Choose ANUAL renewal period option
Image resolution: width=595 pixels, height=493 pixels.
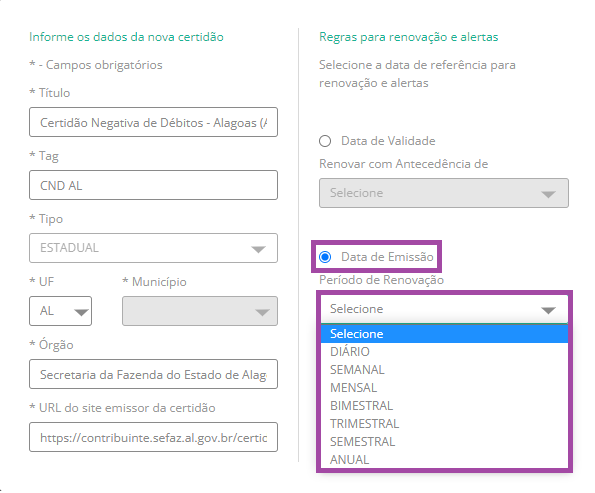click(x=444, y=460)
